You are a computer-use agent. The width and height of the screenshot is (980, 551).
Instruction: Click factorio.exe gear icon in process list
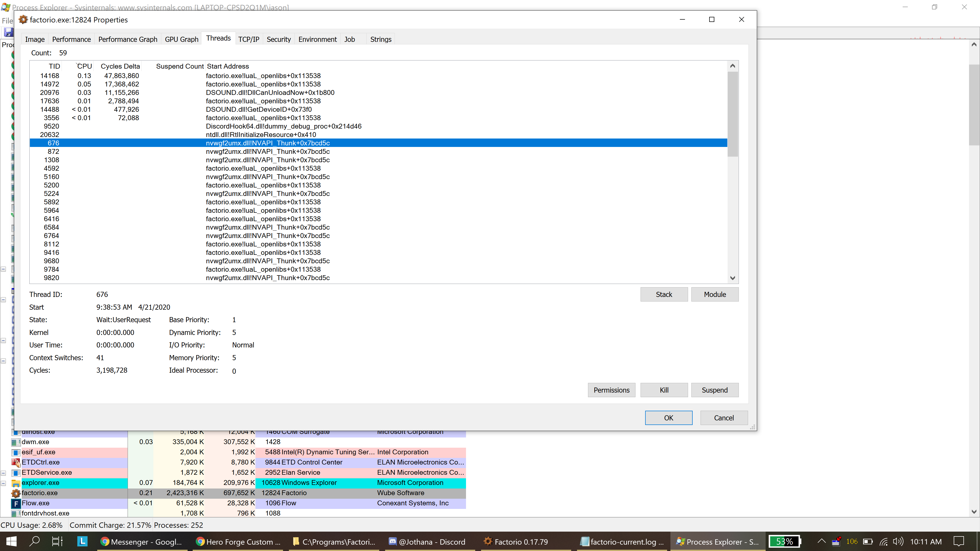click(16, 493)
